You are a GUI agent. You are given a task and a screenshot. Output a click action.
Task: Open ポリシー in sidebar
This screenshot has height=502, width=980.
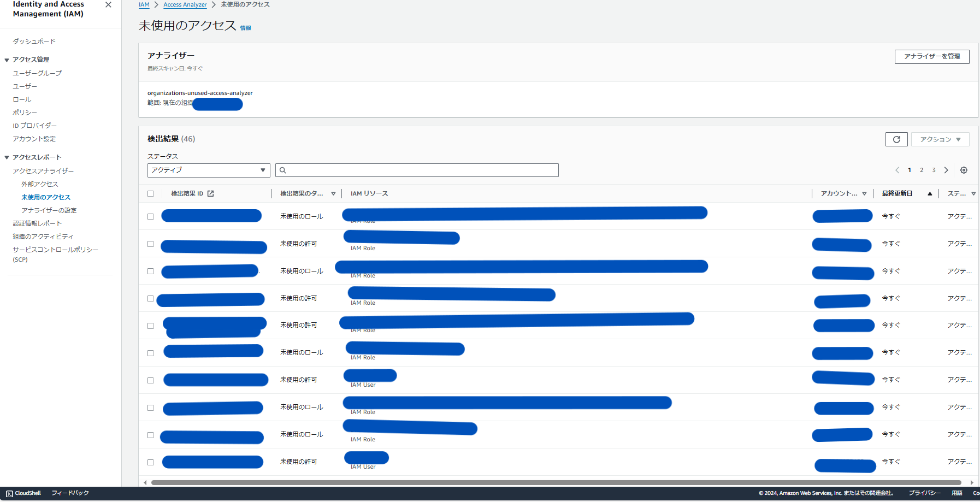pyautogui.click(x=25, y=113)
